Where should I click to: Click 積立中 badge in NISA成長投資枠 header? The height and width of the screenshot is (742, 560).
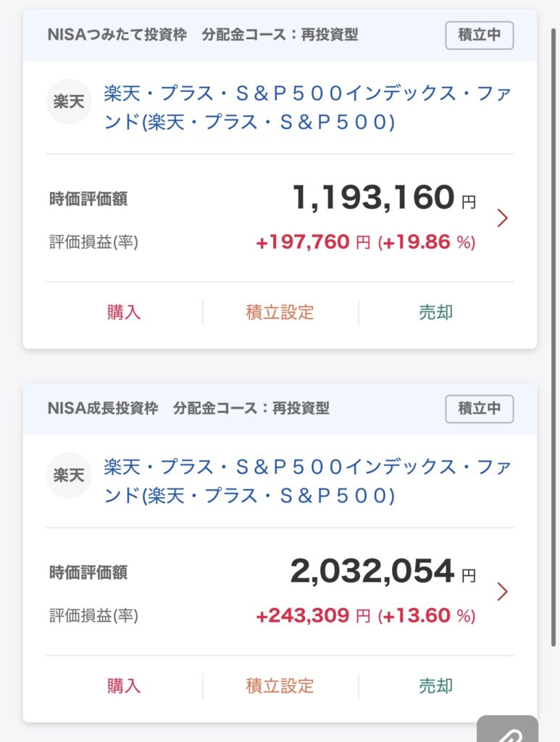[x=479, y=409]
